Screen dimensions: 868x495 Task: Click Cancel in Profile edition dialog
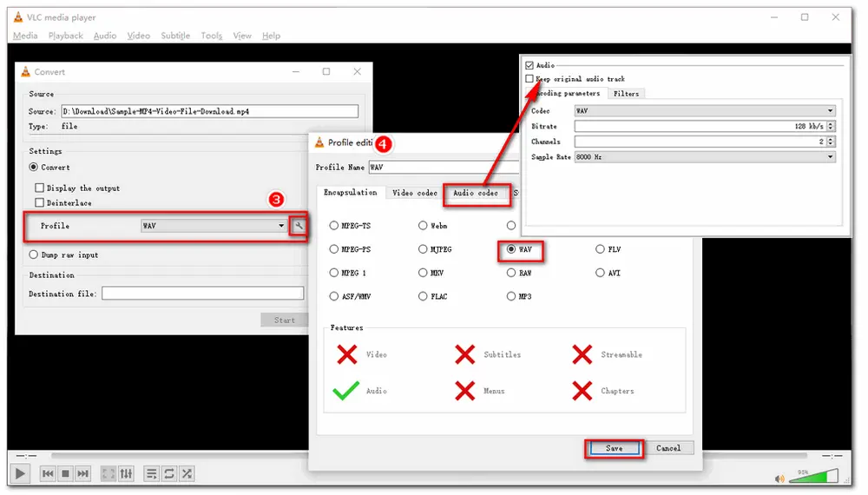click(668, 448)
